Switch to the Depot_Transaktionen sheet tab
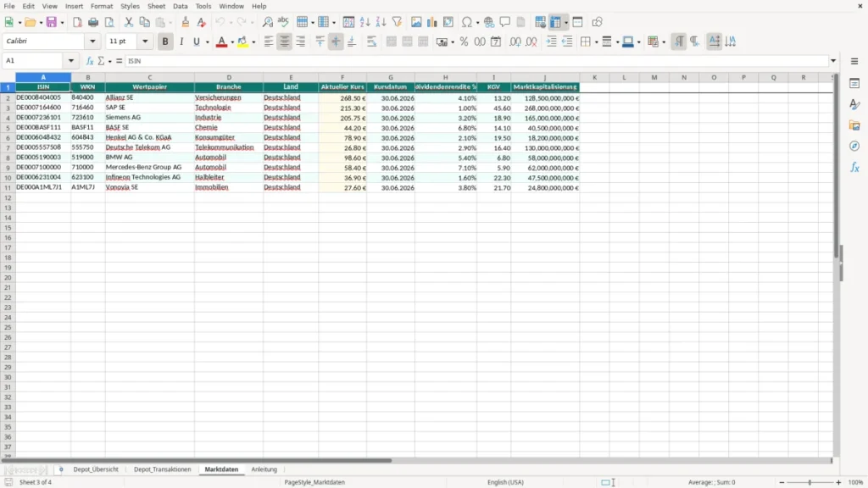Screen dimensions: 868x488 coord(162,469)
